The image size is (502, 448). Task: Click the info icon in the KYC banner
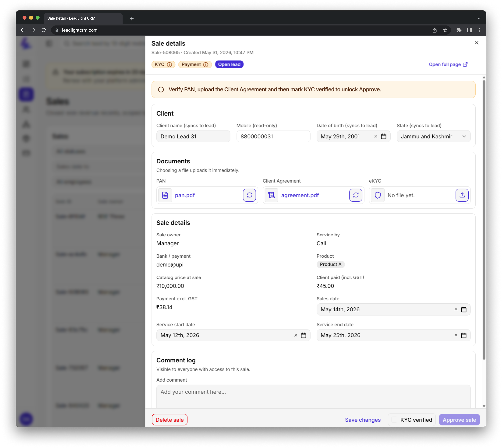161,90
